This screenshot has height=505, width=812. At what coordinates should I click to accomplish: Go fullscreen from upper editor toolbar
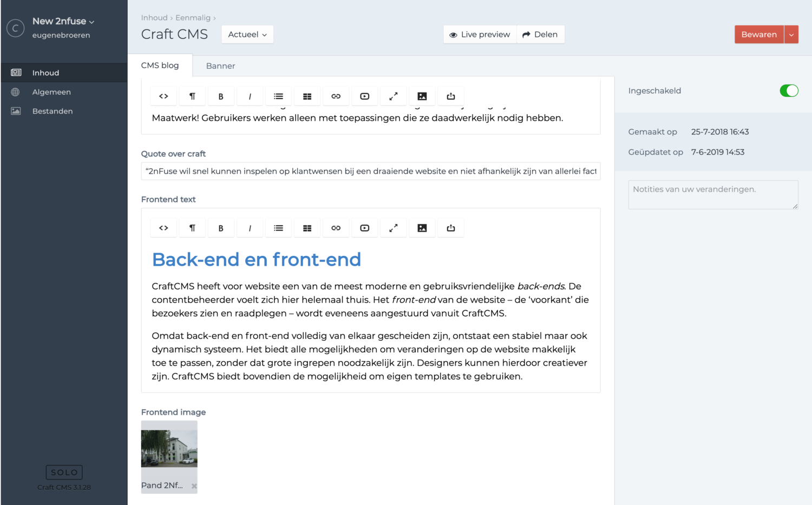pyautogui.click(x=394, y=96)
